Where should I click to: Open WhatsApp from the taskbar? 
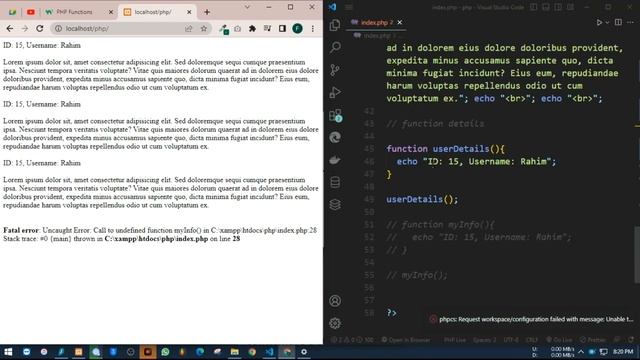[165, 352]
